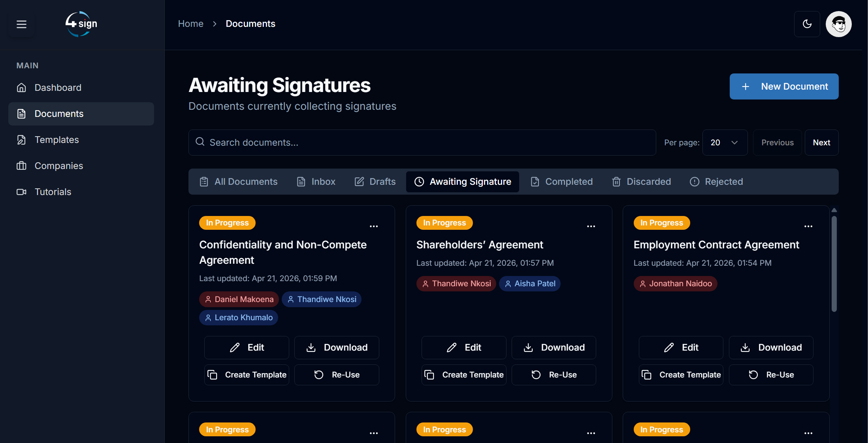Toggle the hamburger sidebar menu
This screenshot has width=868, height=443.
(x=21, y=24)
